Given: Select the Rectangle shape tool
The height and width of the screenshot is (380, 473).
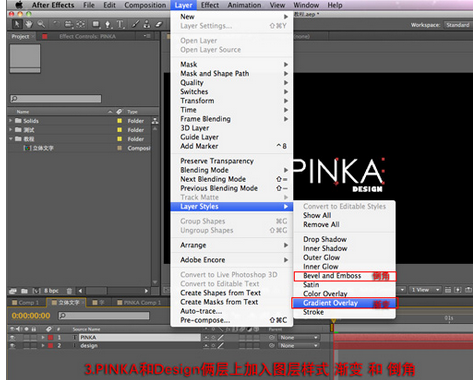Looking at the screenshot, I should pyautogui.click(x=96, y=24).
